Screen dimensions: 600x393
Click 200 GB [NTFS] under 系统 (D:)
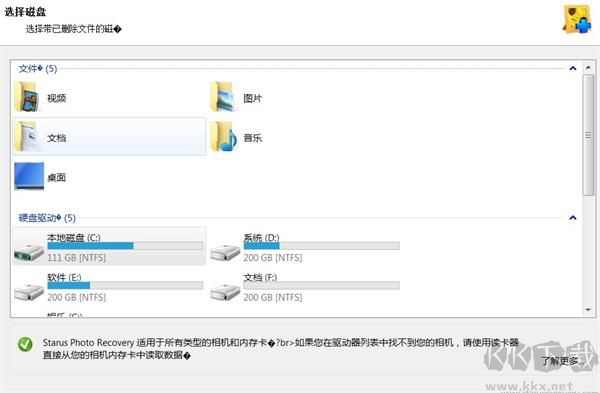coord(273,258)
